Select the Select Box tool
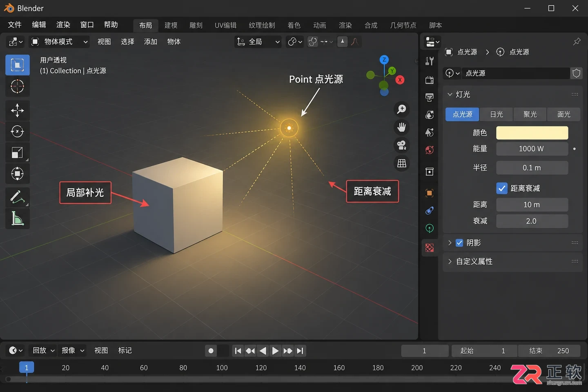588x392 pixels. click(17, 65)
